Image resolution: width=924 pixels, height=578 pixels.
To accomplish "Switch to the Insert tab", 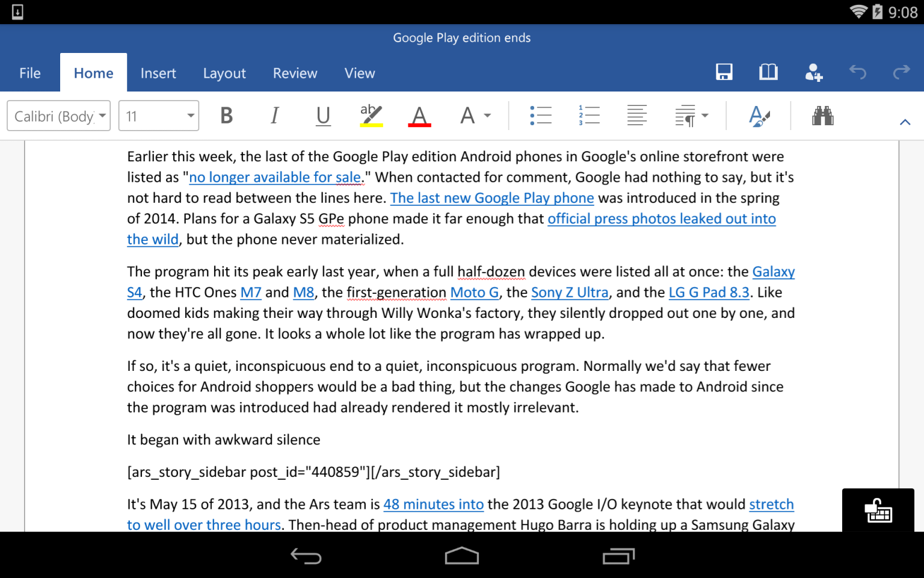I will (158, 73).
